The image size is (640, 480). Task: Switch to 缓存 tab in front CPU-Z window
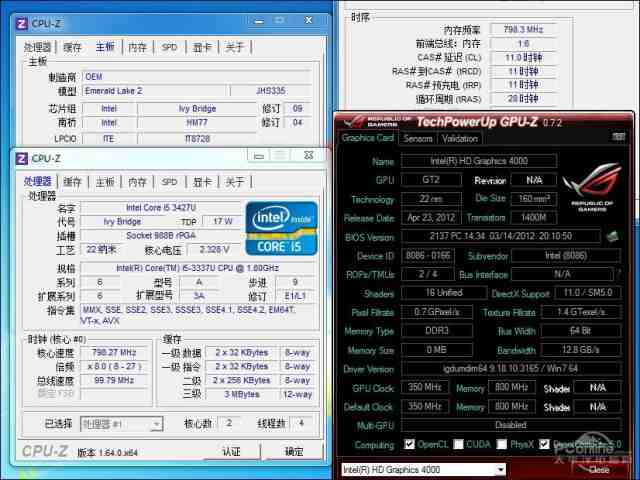pyautogui.click(x=73, y=182)
